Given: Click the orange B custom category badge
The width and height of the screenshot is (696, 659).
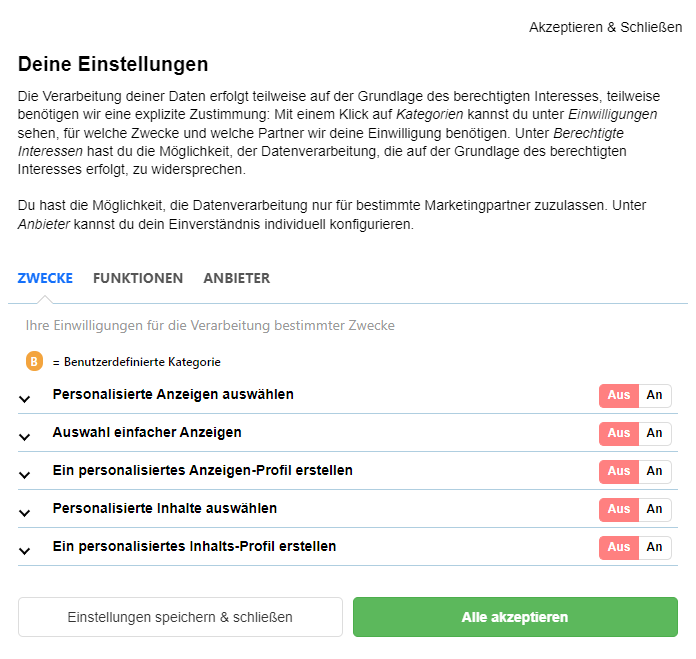Looking at the screenshot, I should (x=34, y=361).
